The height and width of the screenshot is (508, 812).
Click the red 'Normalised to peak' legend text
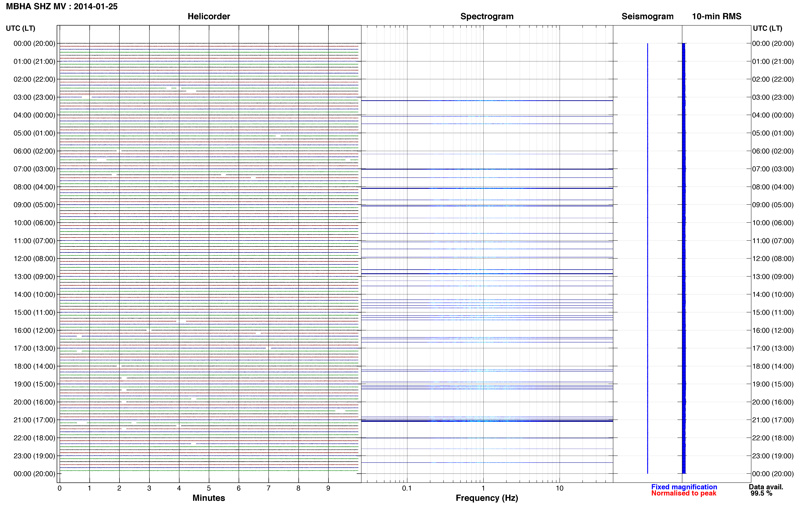coord(684,493)
